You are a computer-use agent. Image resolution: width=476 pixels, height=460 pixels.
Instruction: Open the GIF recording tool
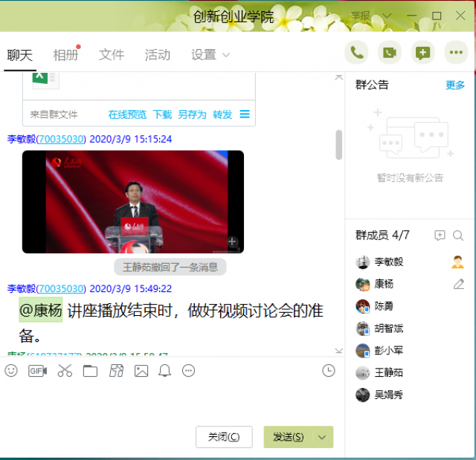(x=37, y=371)
